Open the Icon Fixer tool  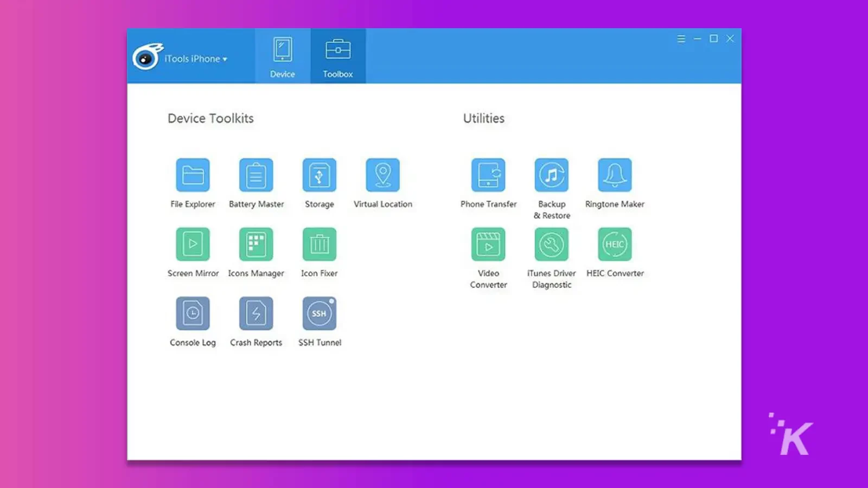[x=320, y=244]
